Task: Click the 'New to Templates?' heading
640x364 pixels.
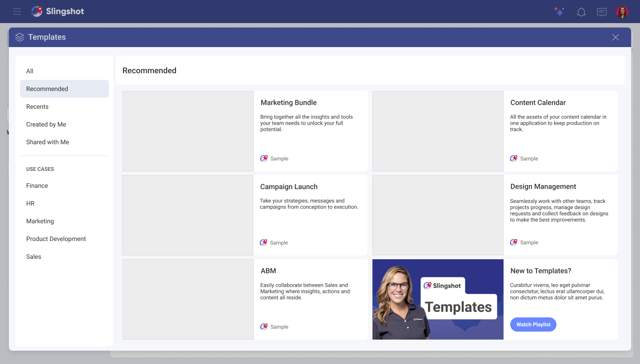Action: click(540, 271)
